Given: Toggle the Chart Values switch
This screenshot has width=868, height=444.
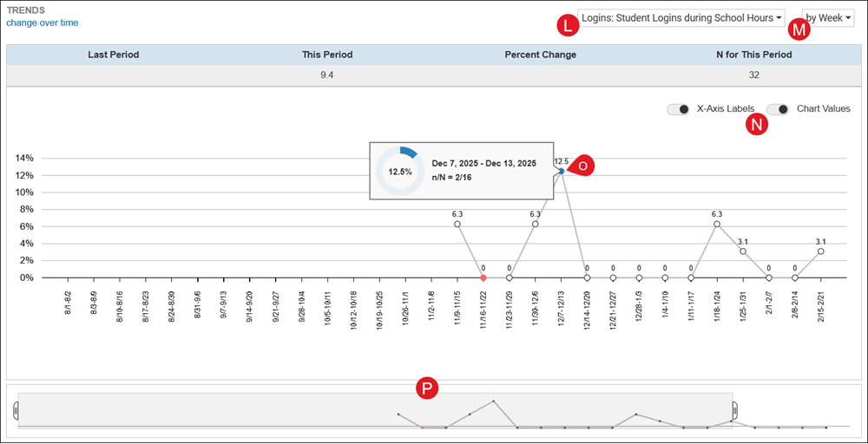Looking at the screenshot, I should click(778, 109).
